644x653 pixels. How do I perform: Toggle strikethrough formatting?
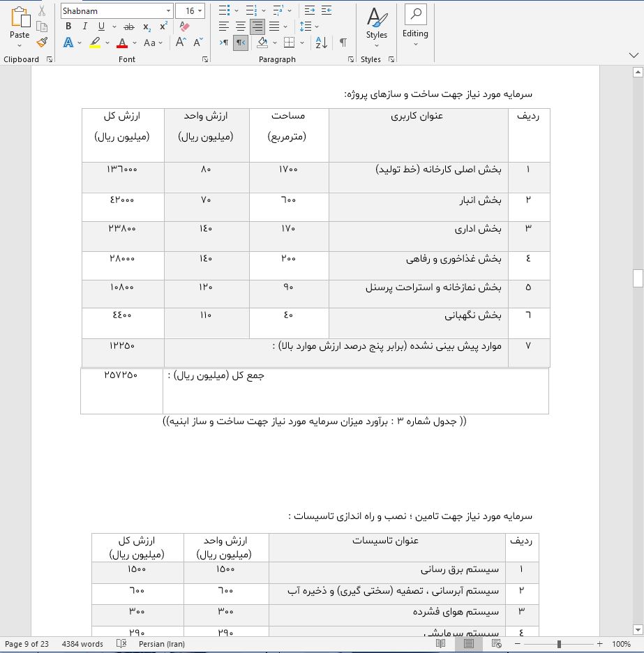click(x=129, y=27)
